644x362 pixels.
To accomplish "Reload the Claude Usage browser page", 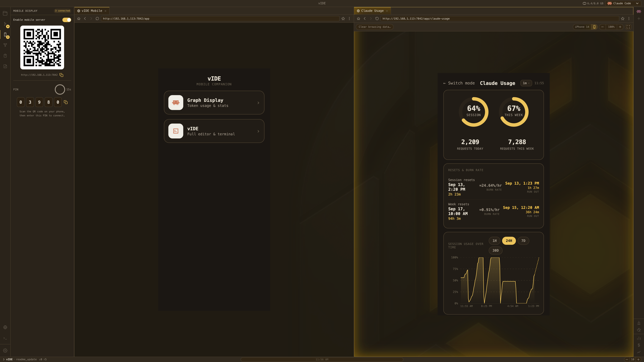I will [377, 19].
